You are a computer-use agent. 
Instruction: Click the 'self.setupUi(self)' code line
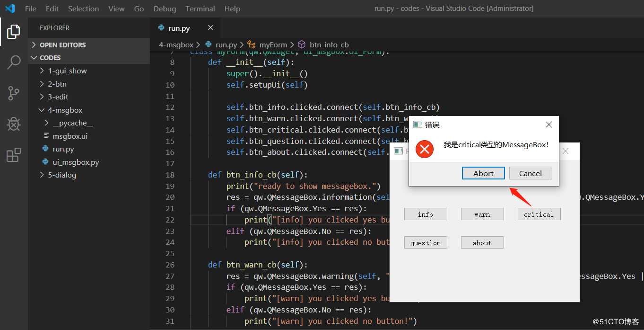point(267,85)
